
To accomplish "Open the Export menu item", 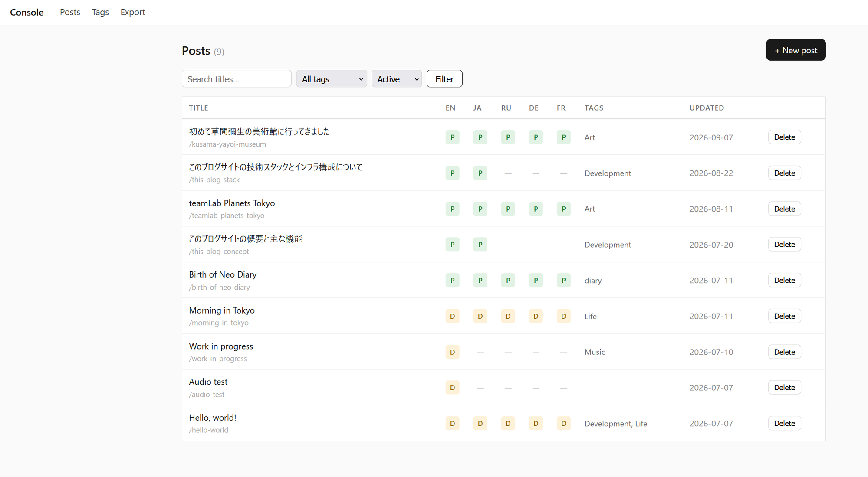I will pos(133,12).
